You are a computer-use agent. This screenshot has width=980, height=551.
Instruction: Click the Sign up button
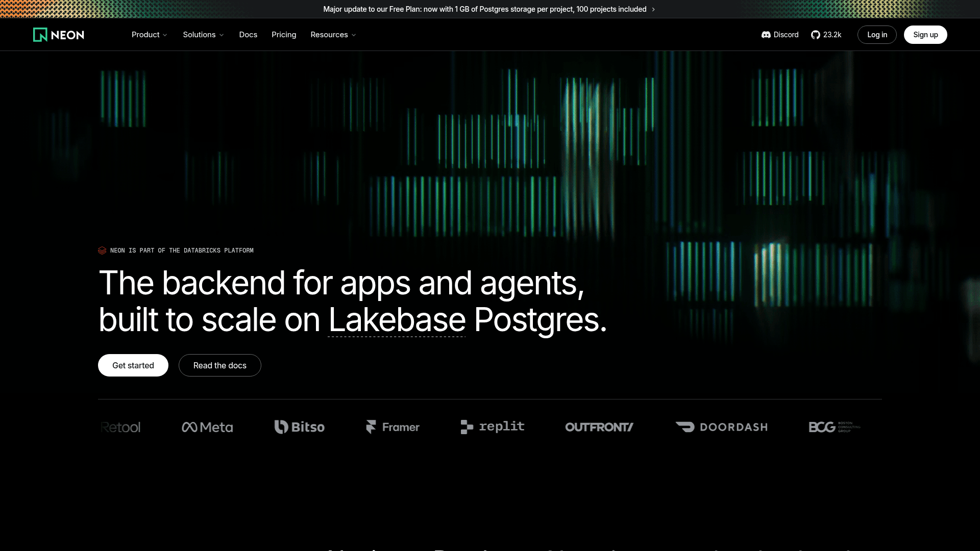coord(925,35)
